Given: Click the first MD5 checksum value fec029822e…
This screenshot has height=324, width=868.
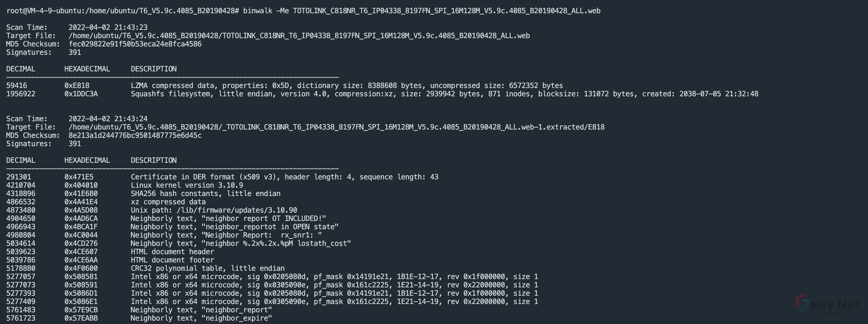Looking at the screenshot, I should click(x=135, y=44).
